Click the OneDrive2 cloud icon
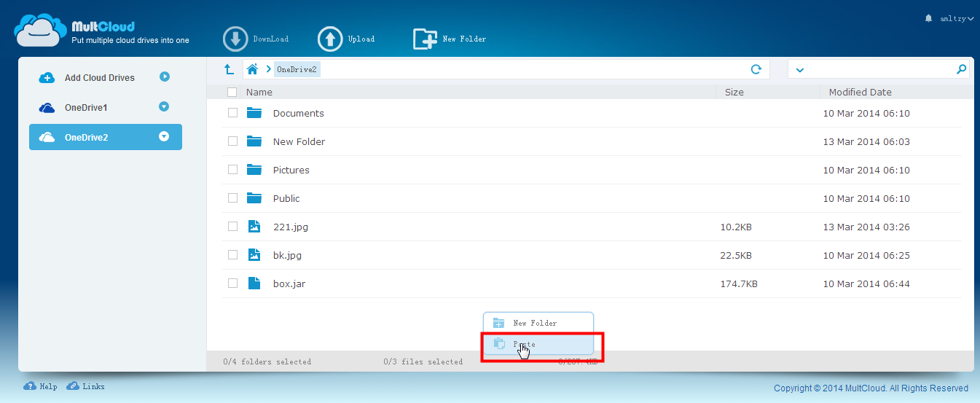This screenshot has height=403, width=980. click(47, 137)
